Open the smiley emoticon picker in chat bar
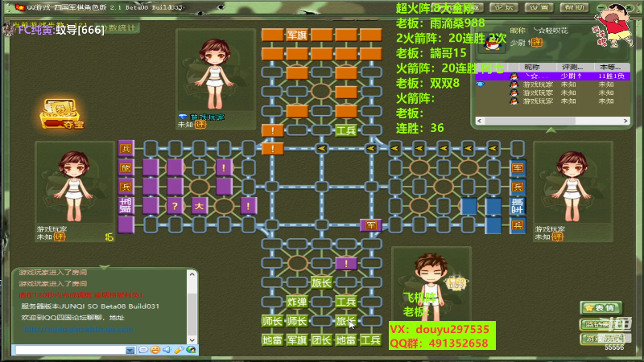 155,350
